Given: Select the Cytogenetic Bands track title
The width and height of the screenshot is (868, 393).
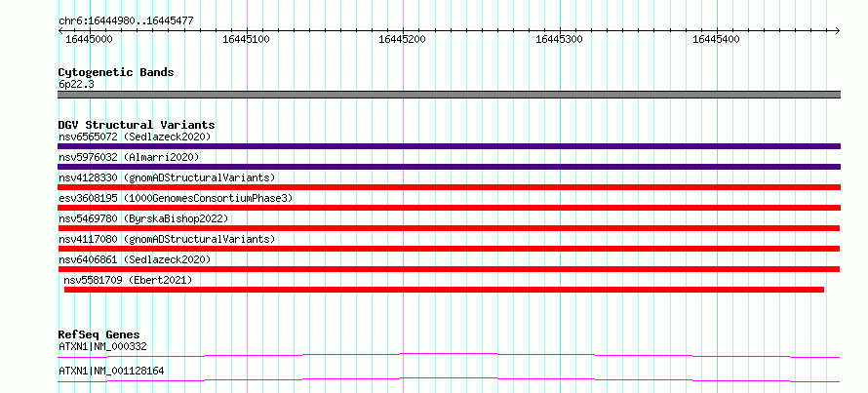Looking at the screenshot, I should (116, 72).
